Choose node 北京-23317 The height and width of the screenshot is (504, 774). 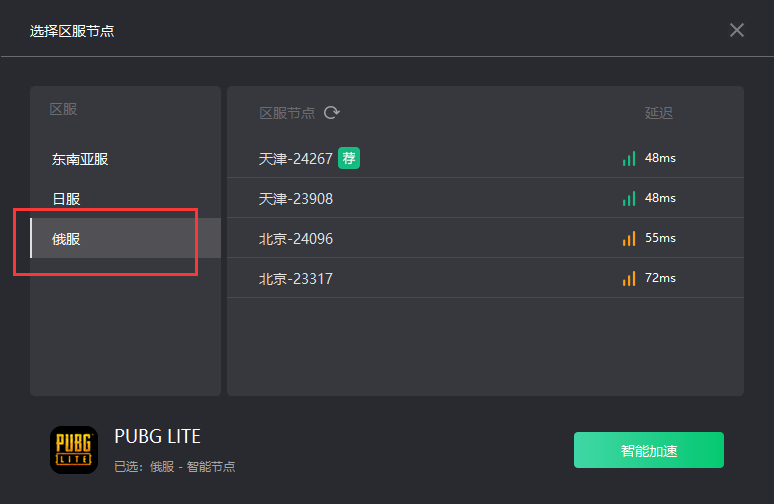pos(485,278)
